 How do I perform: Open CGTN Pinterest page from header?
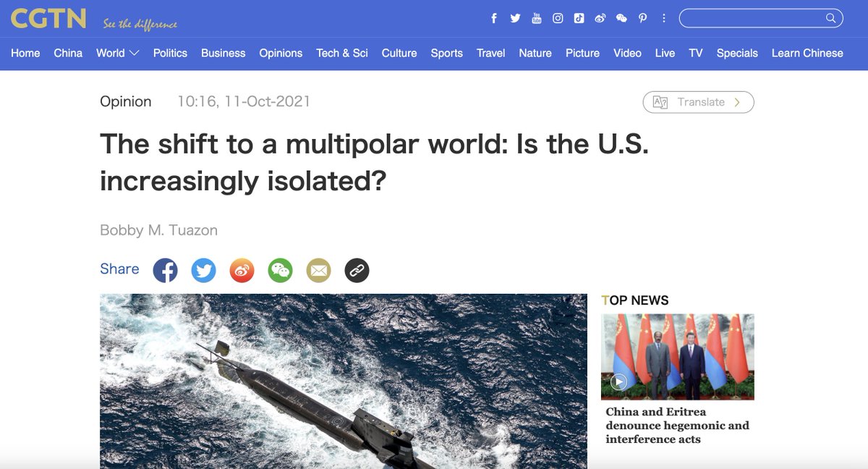pyautogui.click(x=642, y=18)
